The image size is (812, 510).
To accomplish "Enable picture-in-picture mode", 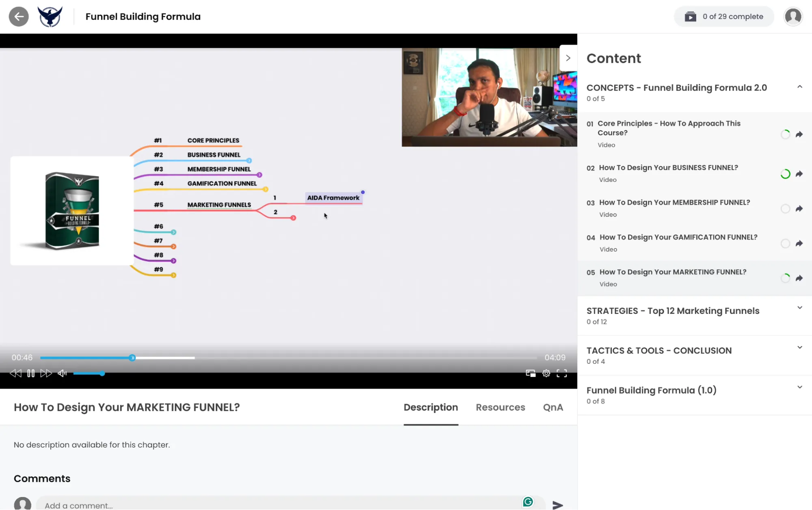I will coord(531,374).
